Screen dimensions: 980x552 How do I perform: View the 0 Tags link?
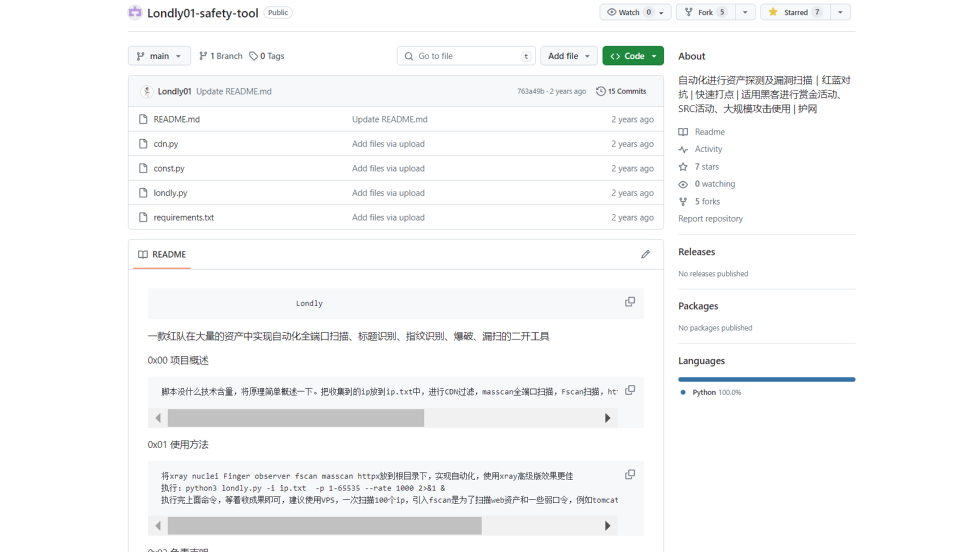(x=267, y=56)
